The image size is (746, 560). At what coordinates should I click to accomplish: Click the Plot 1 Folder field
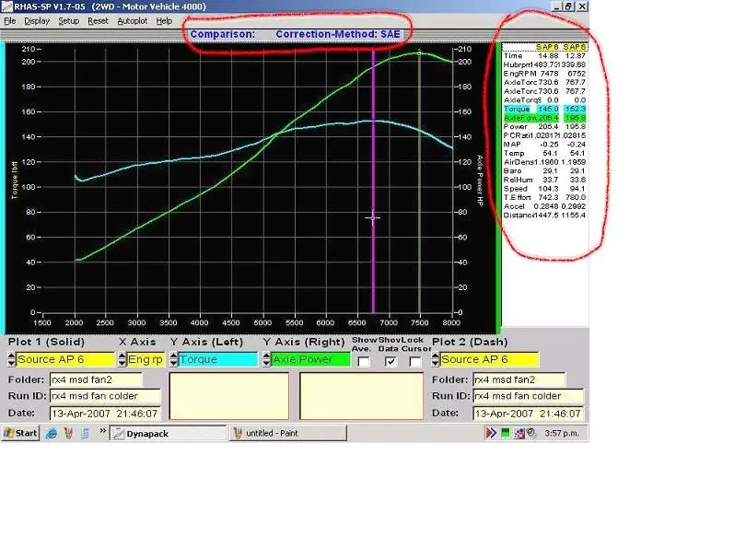click(96, 379)
